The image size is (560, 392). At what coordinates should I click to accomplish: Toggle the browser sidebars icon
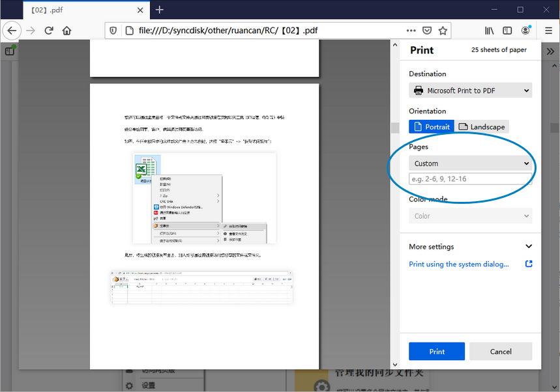pos(507,31)
